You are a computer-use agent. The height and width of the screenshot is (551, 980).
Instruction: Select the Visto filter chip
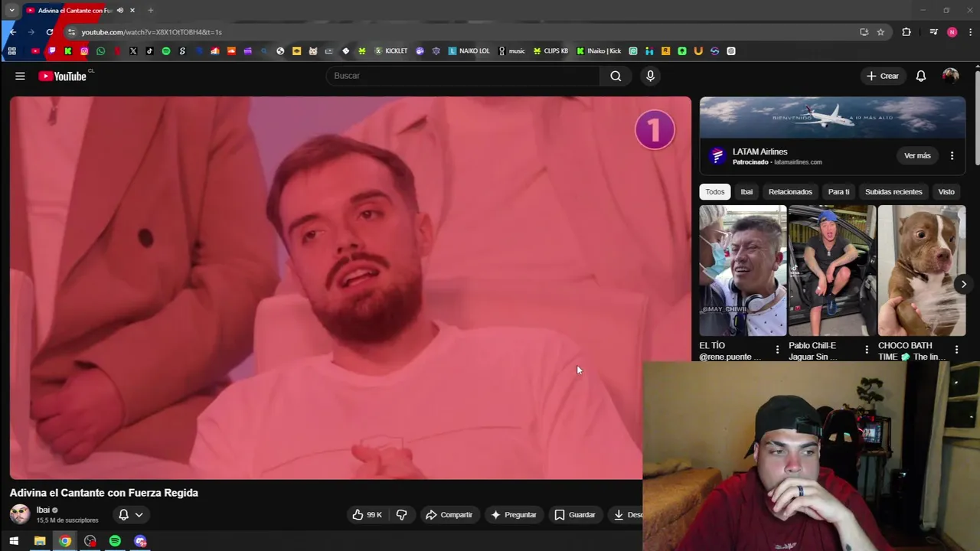(946, 192)
